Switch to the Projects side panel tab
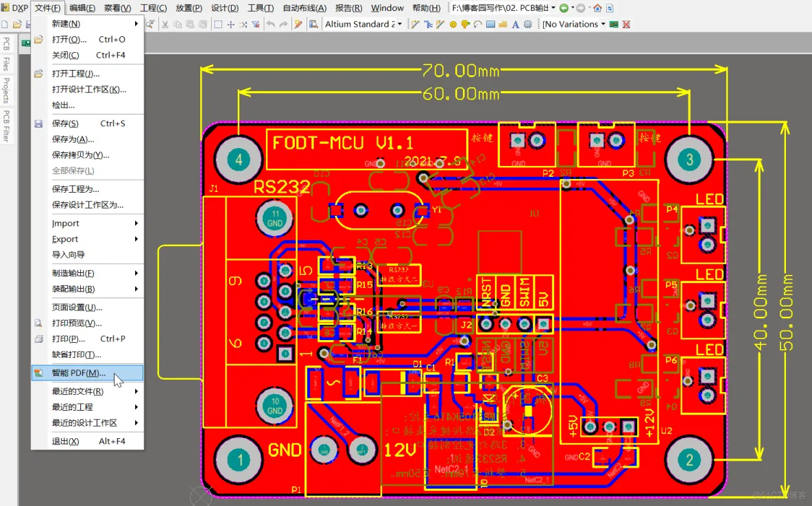This screenshot has width=812, height=506. coord(6,90)
